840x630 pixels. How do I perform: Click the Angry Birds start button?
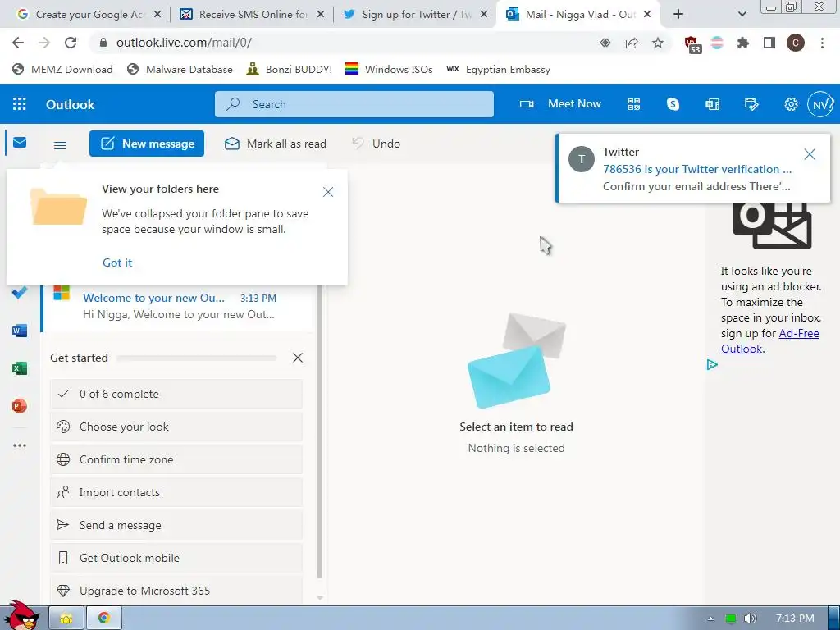23,615
